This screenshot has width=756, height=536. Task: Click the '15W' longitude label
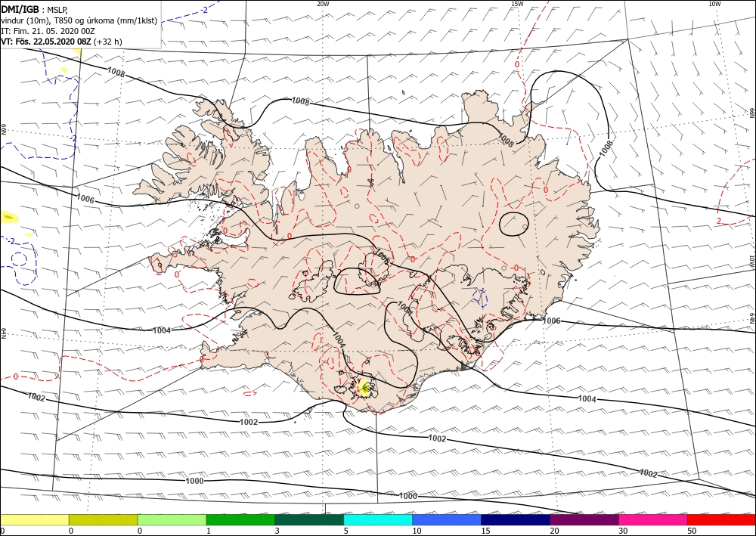(517, 4)
